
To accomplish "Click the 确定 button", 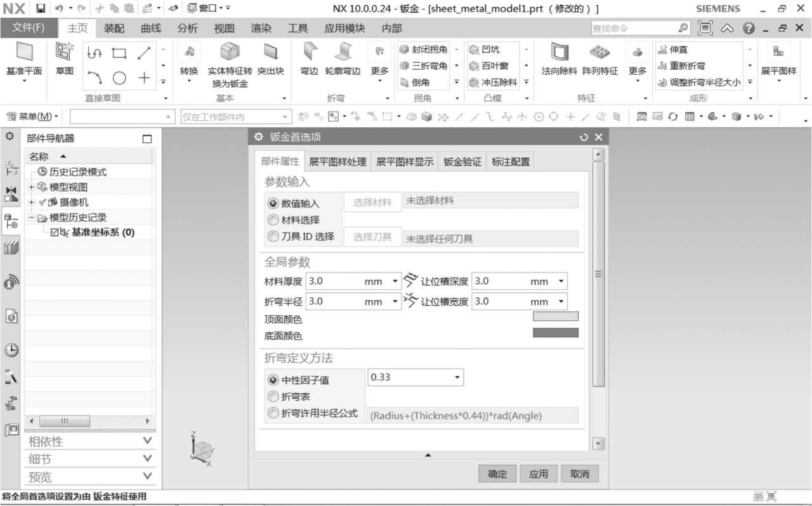I will click(x=497, y=474).
